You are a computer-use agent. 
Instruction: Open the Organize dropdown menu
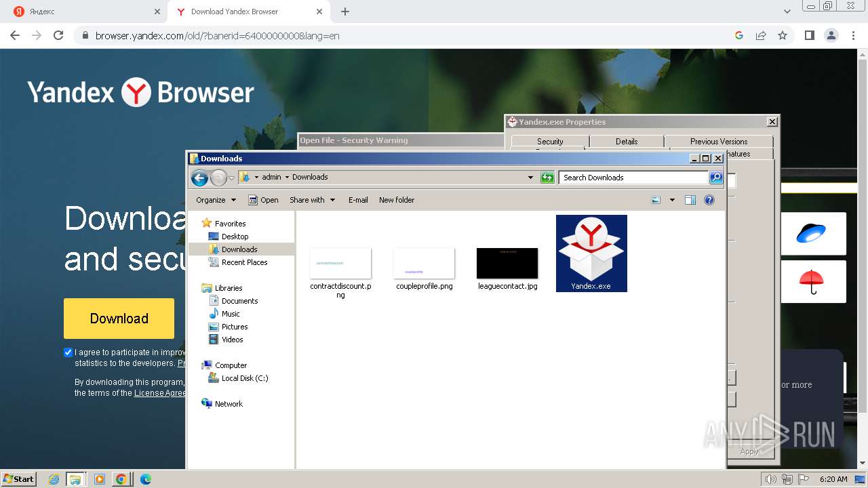point(216,200)
